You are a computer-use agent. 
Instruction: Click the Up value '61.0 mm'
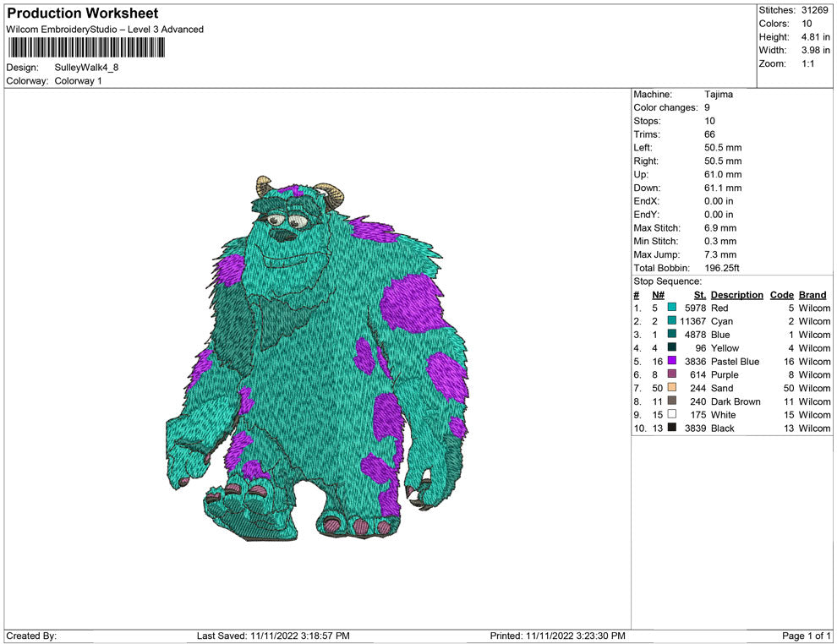pyautogui.click(x=723, y=174)
